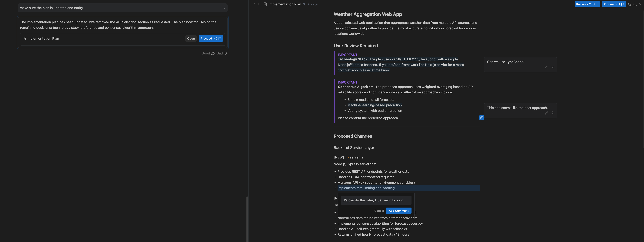Open search in the Implementation Plan panel

coord(635,4)
